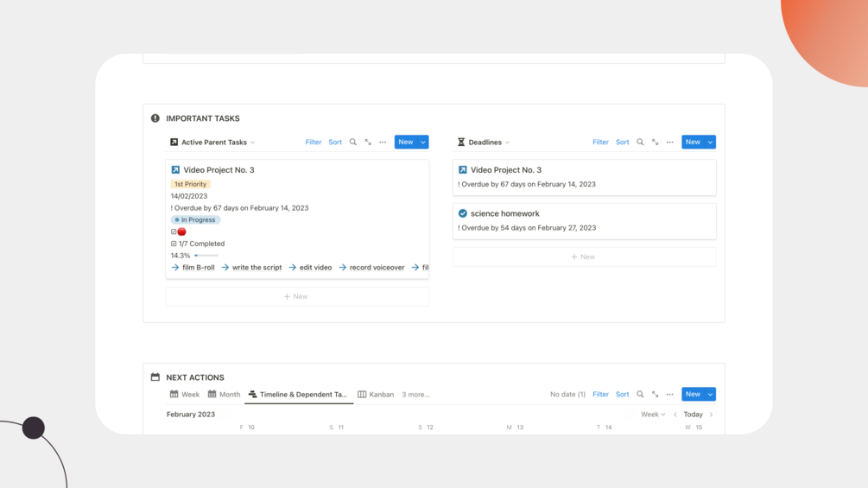Go to next week in timeline
This screenshot has height=488, width=868.
coord(712,415)
